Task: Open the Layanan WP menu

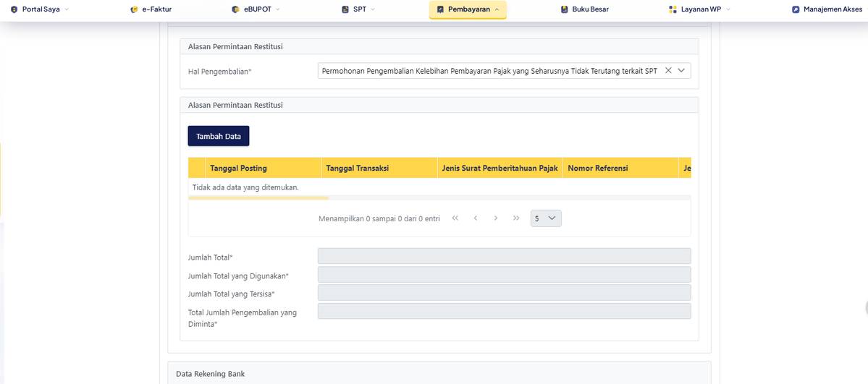Action: point(700,9)
